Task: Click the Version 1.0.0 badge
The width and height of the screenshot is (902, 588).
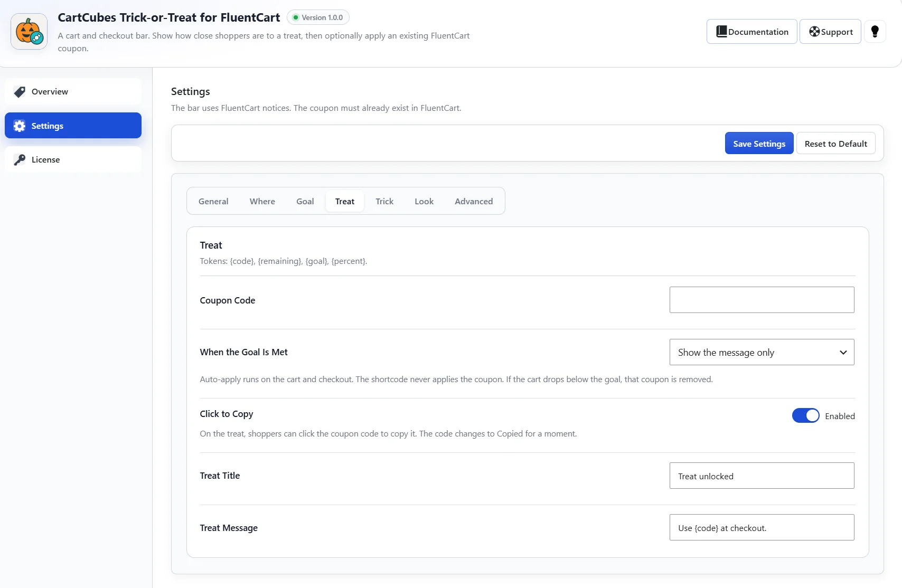Action: (x=318, y=17)
